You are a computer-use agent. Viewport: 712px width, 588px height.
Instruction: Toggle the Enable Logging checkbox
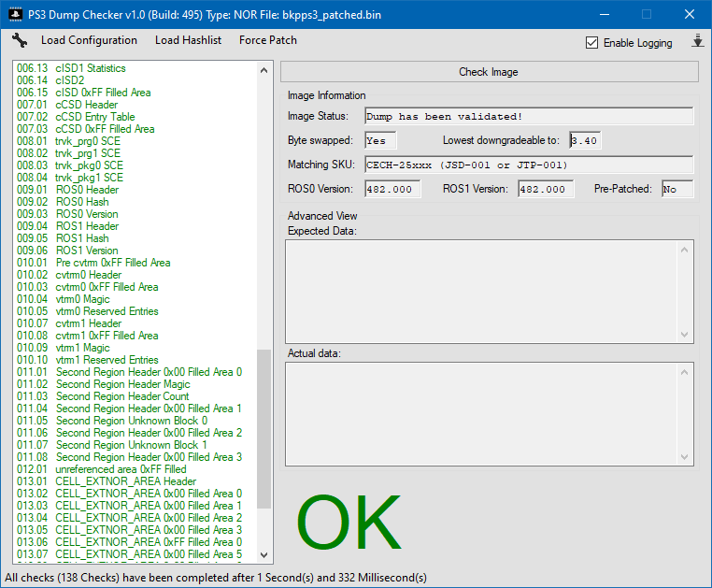591,43
